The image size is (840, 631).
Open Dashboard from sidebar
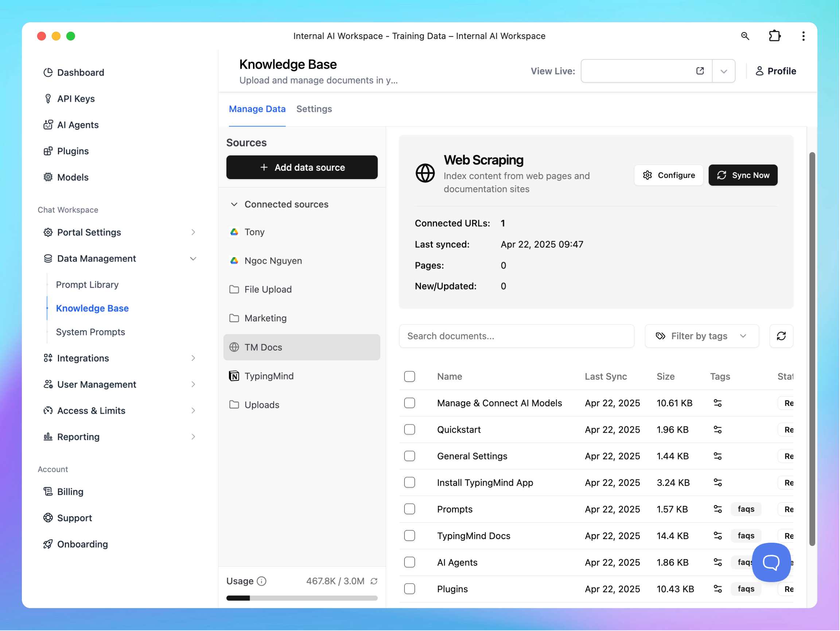pyautogui.click(x=74, y=73)
